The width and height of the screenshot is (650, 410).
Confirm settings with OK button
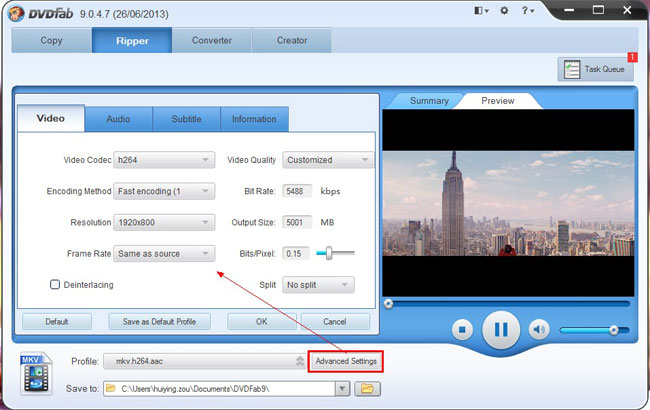point(262,322)
